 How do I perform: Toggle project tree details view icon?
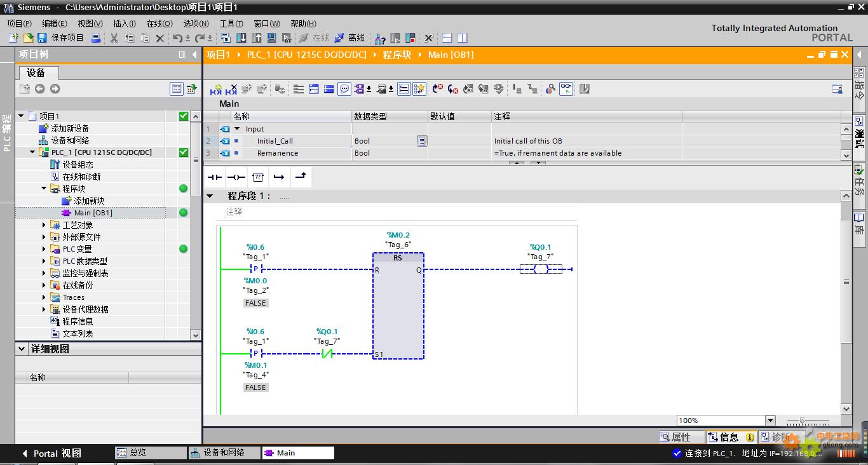coord(177,89)
